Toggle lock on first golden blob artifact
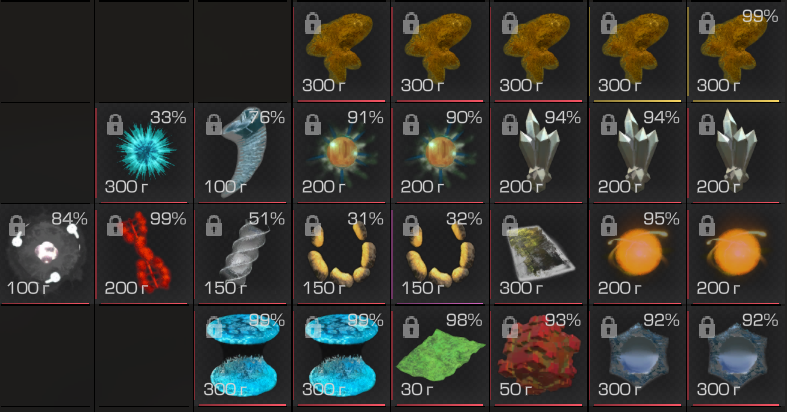Image resolution: width=787 pixels, height=412 pixels. 313,23
